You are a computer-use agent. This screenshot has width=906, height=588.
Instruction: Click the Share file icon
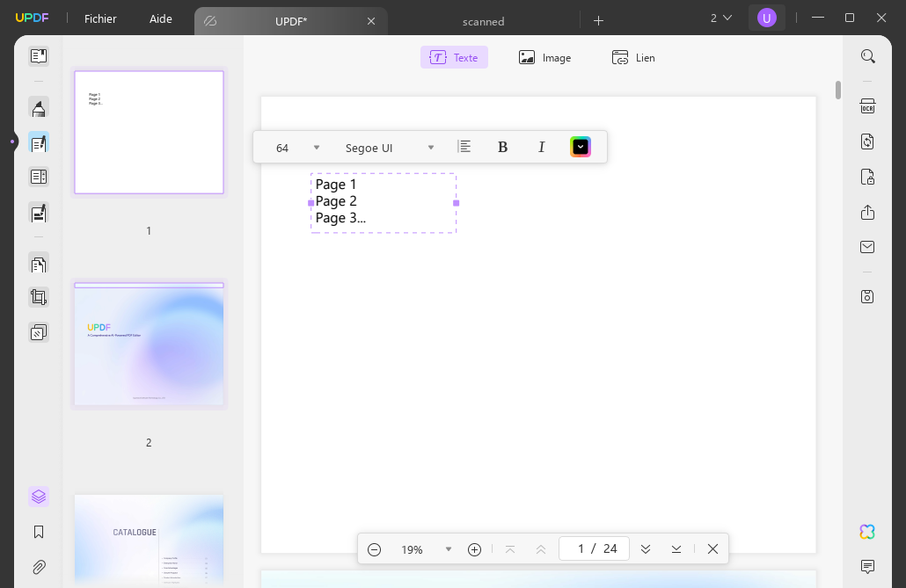868,212
